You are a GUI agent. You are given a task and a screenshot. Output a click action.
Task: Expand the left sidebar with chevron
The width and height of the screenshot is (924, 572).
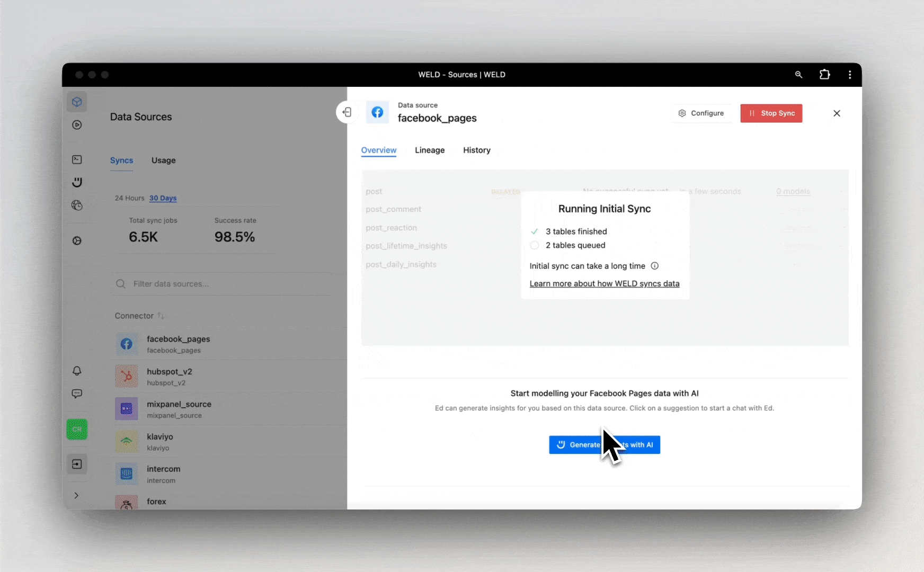(76, 496)
